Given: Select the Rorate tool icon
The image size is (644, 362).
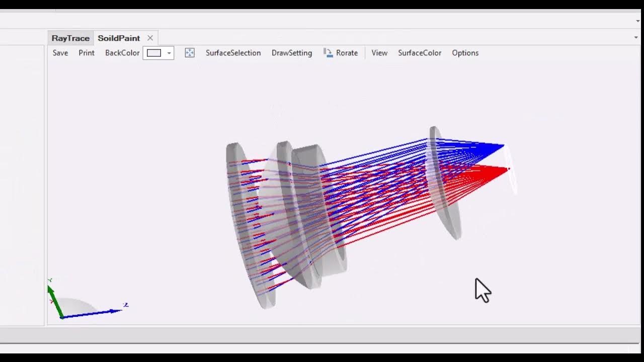Looking at the screenshot, I should [328, 52].
